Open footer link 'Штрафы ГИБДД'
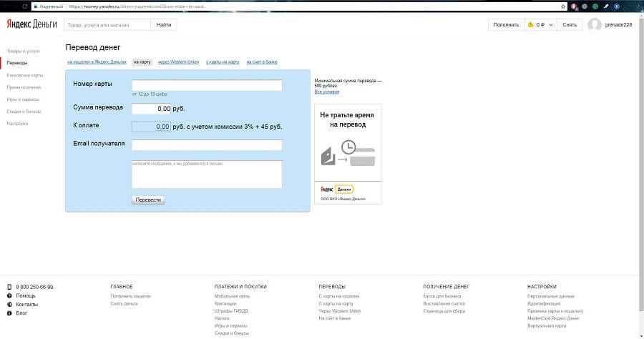644x339 pixels. (231, 311)
